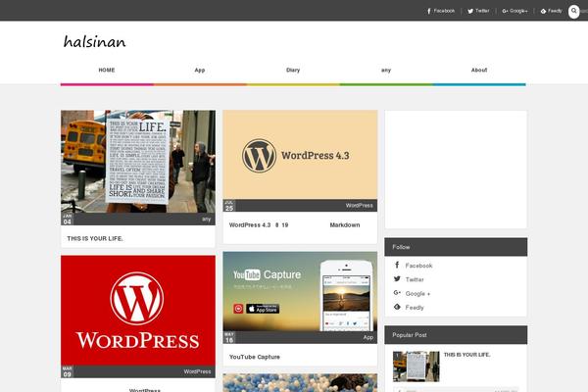The image size is (588, 392).
Task: Open Google + link in Follow widget
Action: coord(417,294)
